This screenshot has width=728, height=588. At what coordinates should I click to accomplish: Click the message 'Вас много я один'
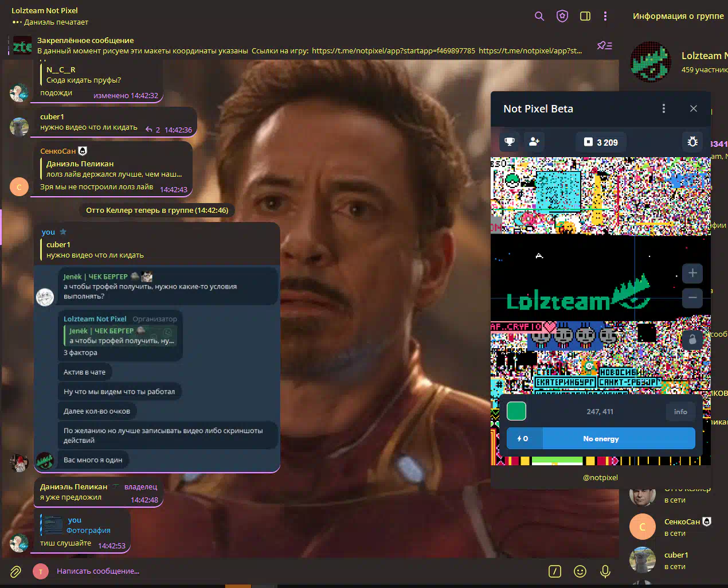point(93,460)
